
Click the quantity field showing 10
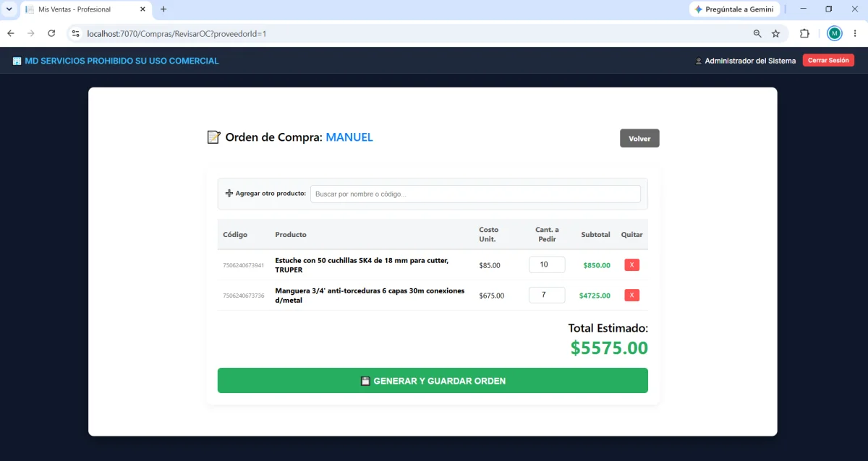coord(547,264)
